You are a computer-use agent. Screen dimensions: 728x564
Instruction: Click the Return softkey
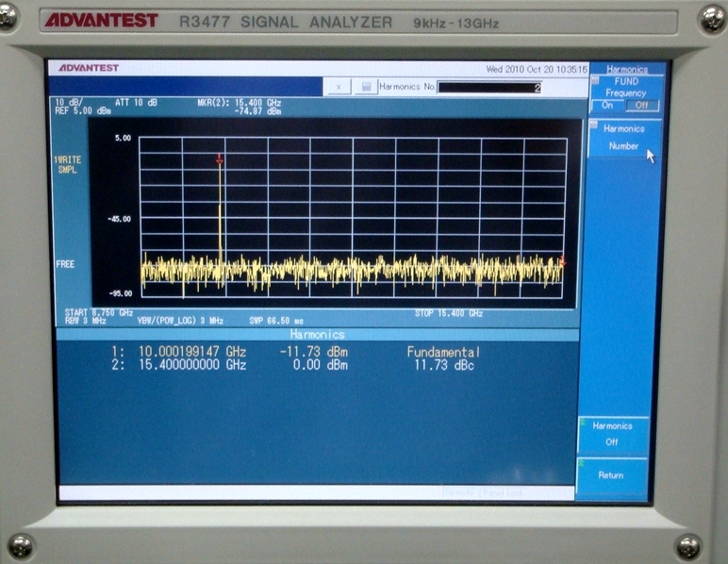pyautogui.click(x=611, y=475)
